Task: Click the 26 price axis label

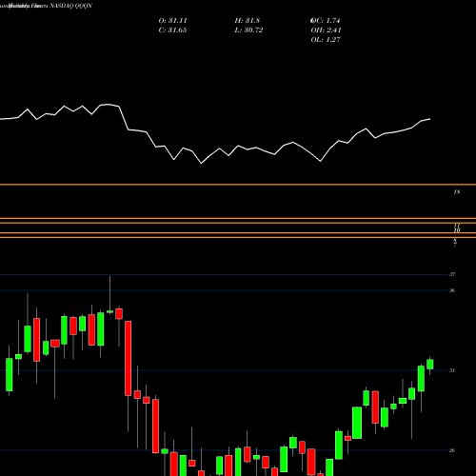Action: [x=452, y=450]
